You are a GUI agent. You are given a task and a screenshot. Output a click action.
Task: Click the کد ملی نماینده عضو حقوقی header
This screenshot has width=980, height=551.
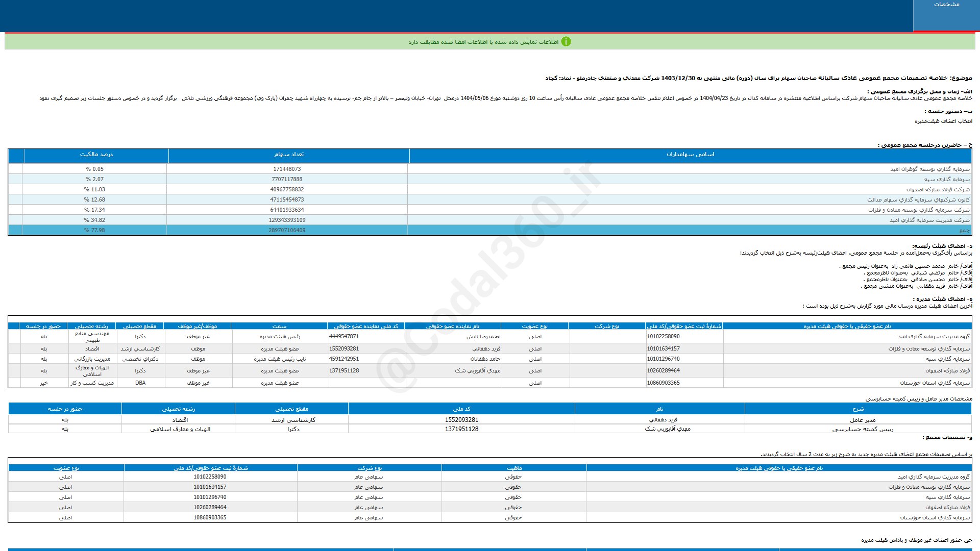click(x=366, y=326)
